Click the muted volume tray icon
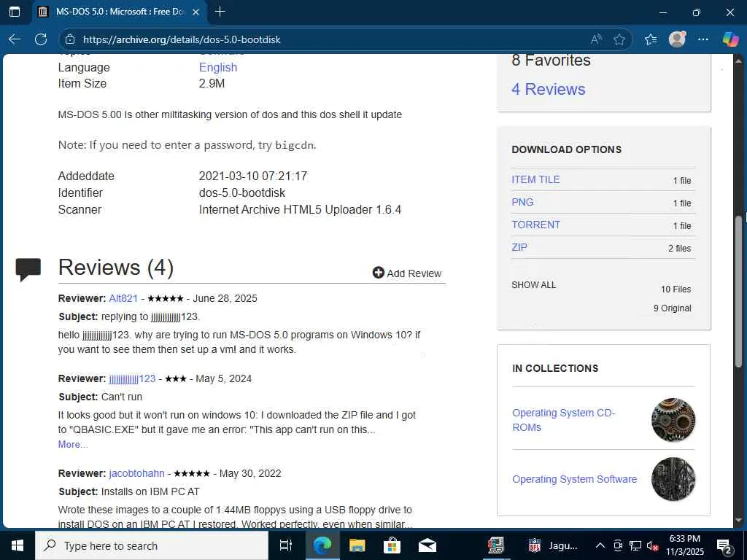Viewport: 747px width, 560px height. pos(653,545)
